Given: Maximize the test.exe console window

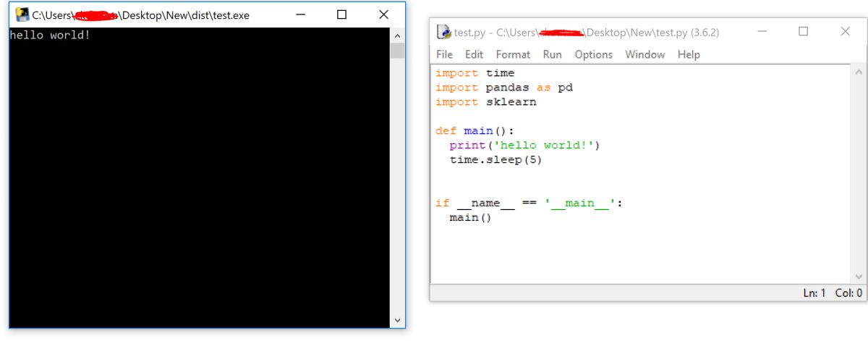Looking at the screenshot, I should click(x=342, y=14).
